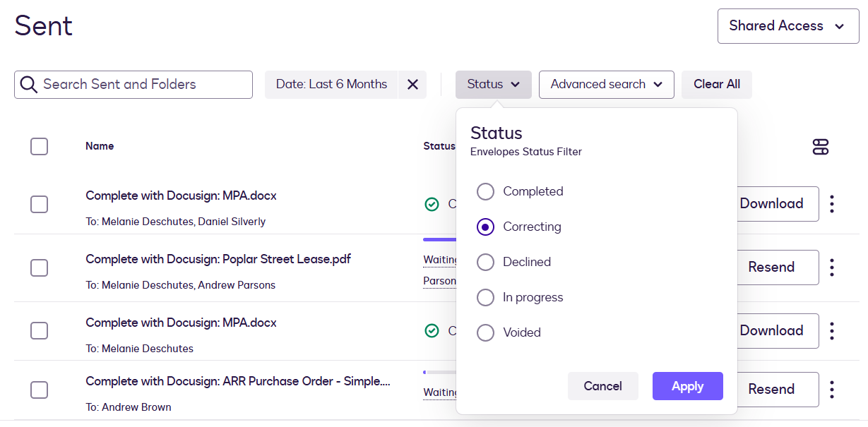
Task: Select the Correcting status radio
Action: point(485,227)
